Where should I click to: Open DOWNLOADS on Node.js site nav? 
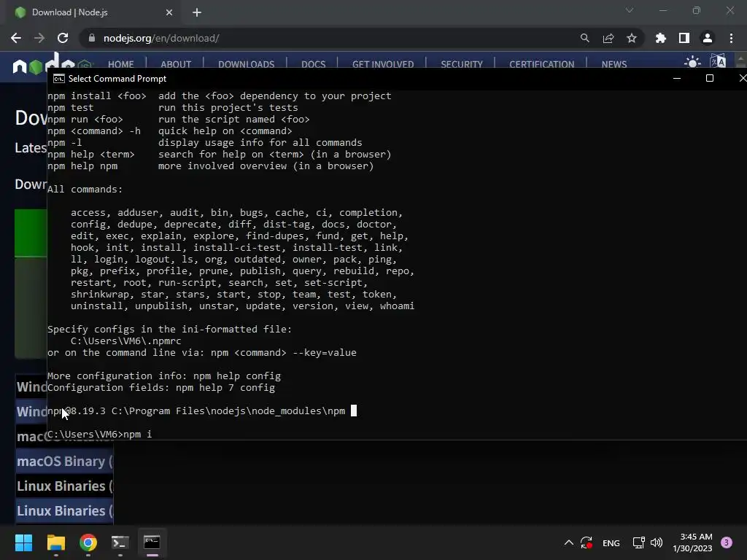tap(247, 64)
